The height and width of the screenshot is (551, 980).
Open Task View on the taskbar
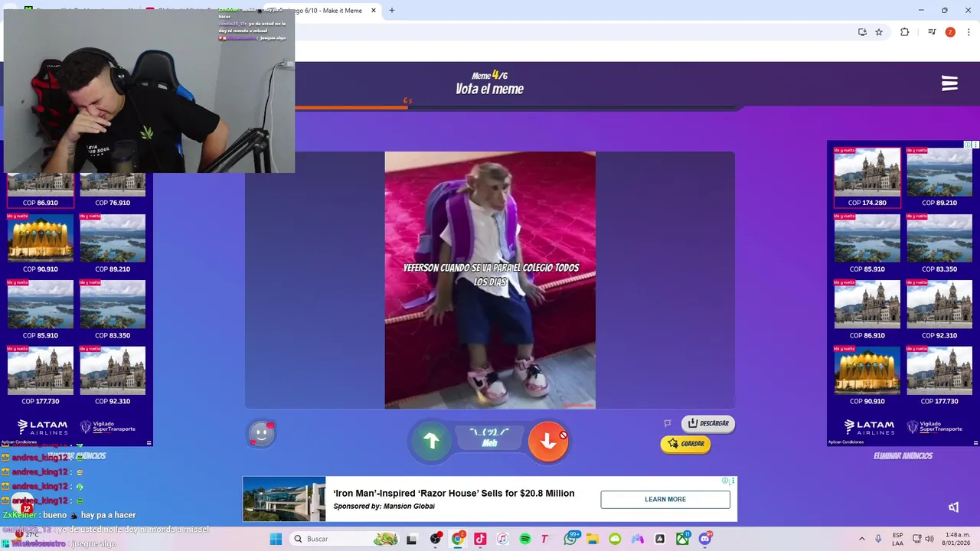tap(412, 539)
